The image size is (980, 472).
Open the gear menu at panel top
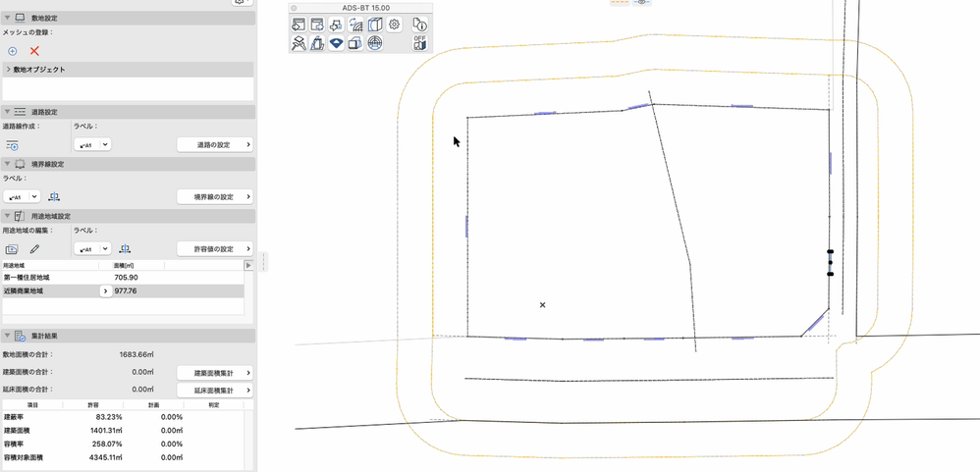[x=242, y=2]
